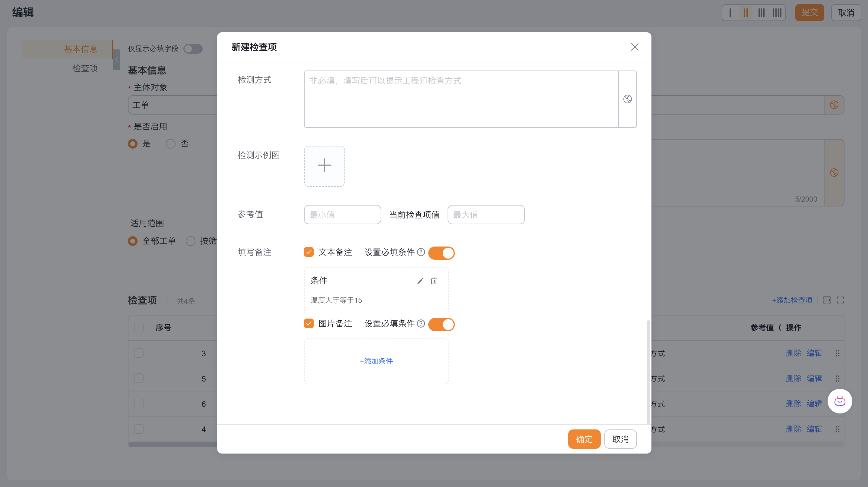Image resolution: width=868 pixels, height=487 pixels.
Task: Edit the condition with the pencil icon
Action: pos(420,281)
